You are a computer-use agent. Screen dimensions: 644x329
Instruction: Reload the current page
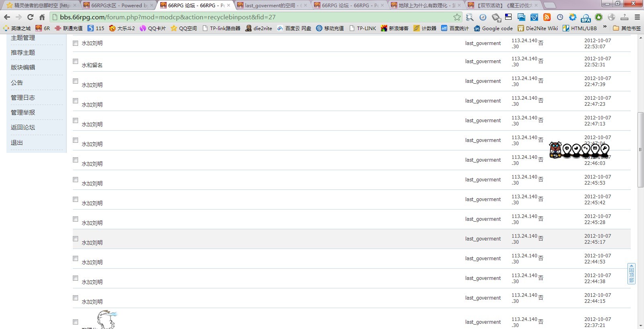pyautogui.click(x=30, y=17)
